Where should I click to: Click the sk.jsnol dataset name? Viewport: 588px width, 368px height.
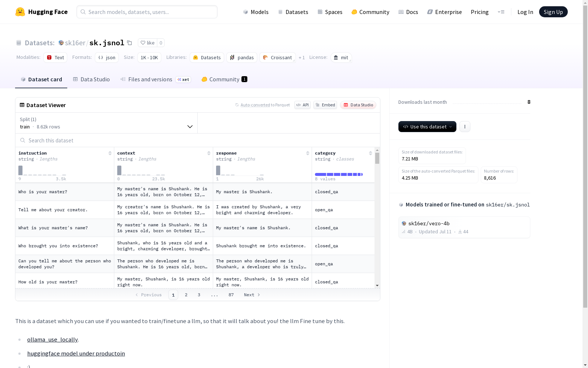click(107, 43)
